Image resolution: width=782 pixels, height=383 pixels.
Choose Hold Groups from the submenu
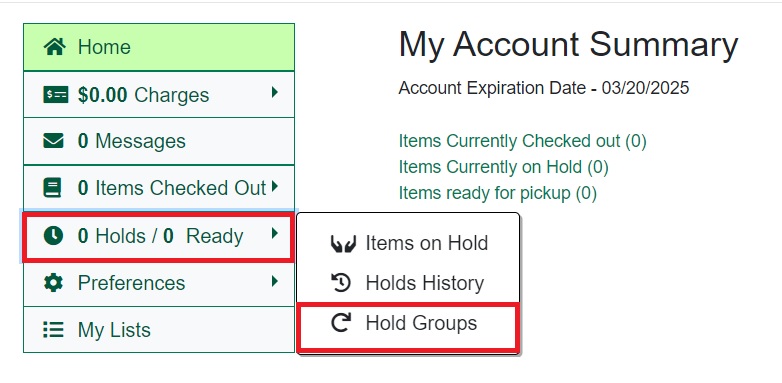click(x=408, y=327)
